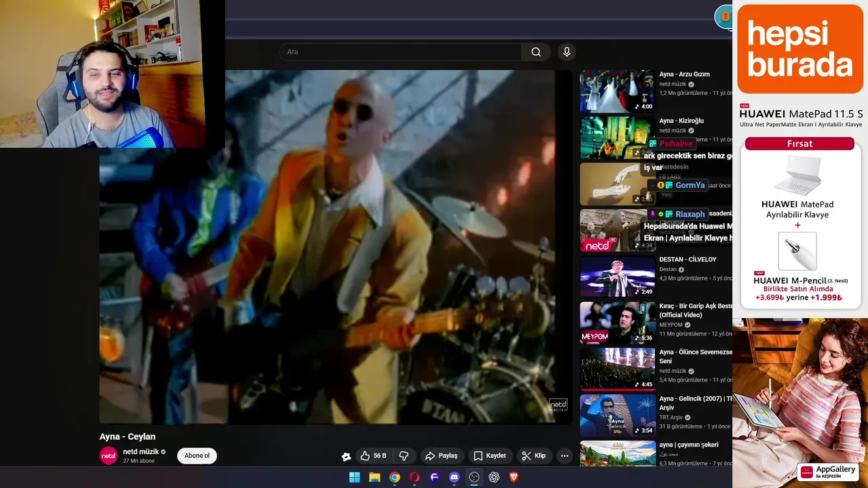
Task: Open the netd müzik channel name link
Action: click(x=141, y=451)
